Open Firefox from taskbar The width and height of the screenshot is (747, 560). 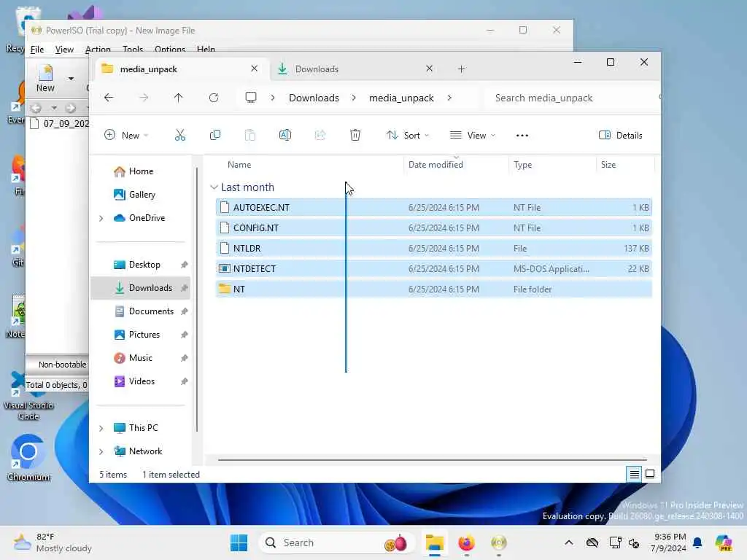pos(466,542)
